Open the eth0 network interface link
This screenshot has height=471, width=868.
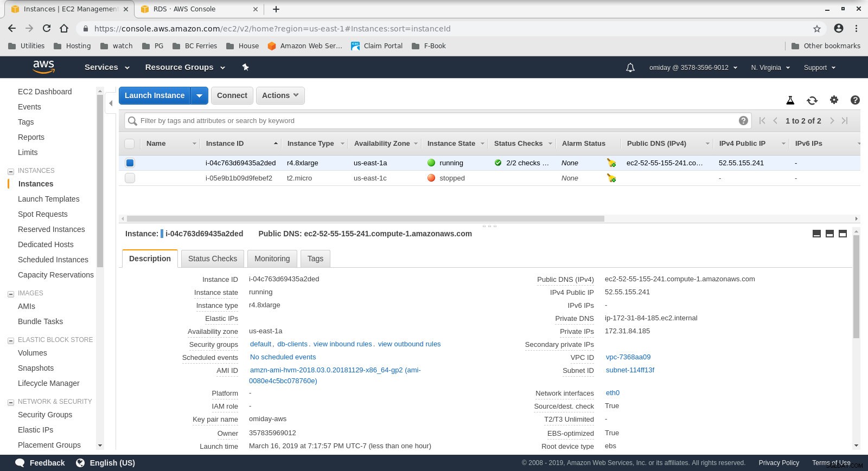[612, 393]
